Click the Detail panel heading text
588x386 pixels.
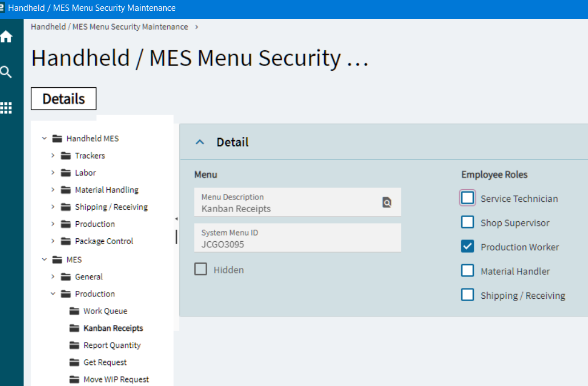(232, 143)
